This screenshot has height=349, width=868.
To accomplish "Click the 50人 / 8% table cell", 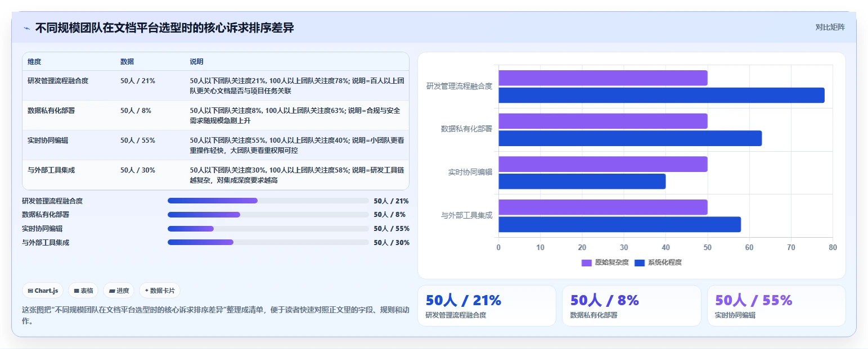I will 136,110.
